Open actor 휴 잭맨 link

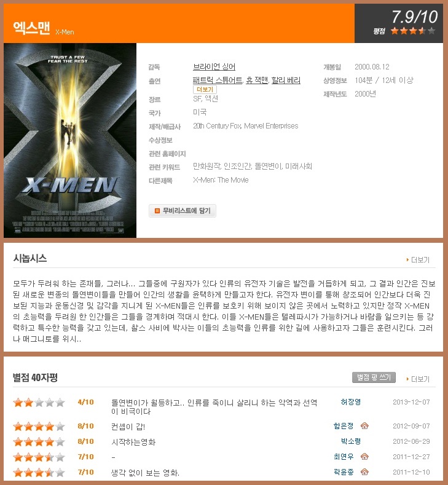point(257,81)
